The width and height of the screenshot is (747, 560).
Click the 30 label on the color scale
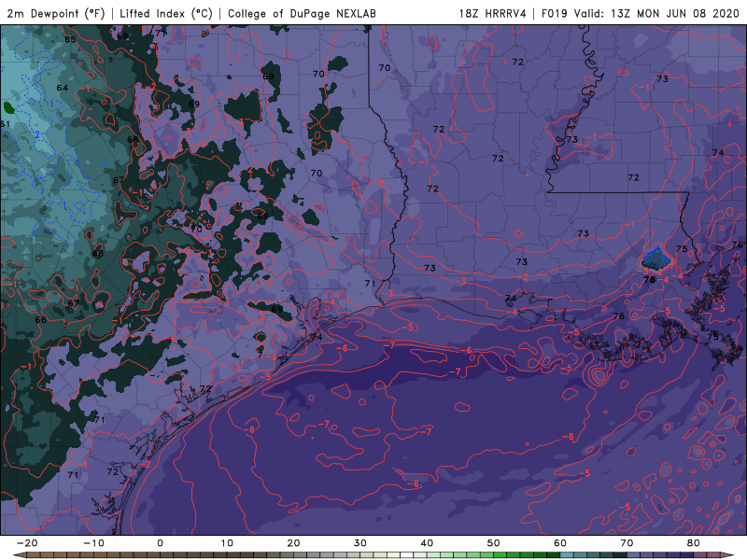(x=360, y=543)
